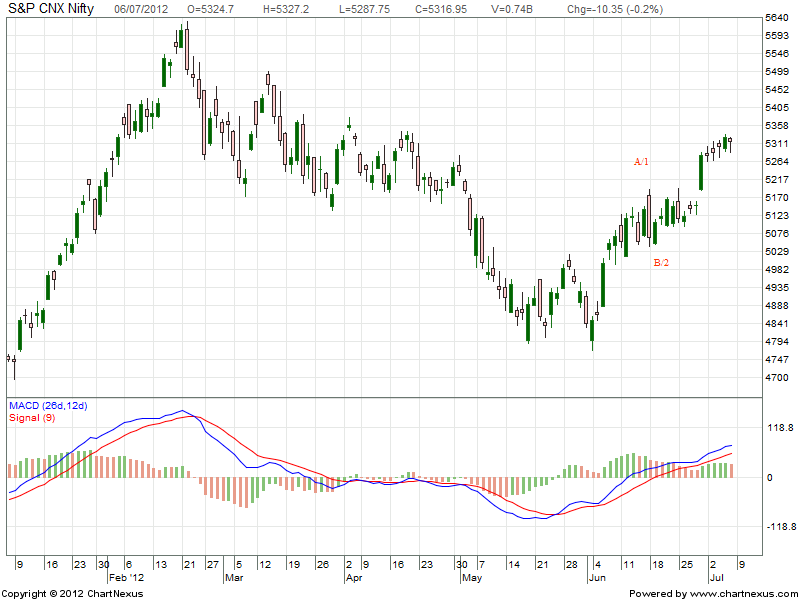Click the 19 date label on time axis

click(294, 565)
